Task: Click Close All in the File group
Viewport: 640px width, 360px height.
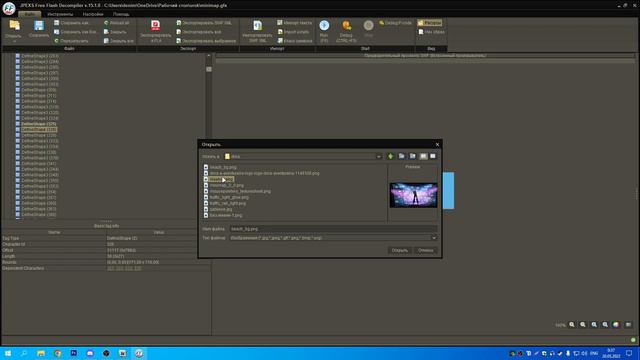Action: [x=118, y=41]
